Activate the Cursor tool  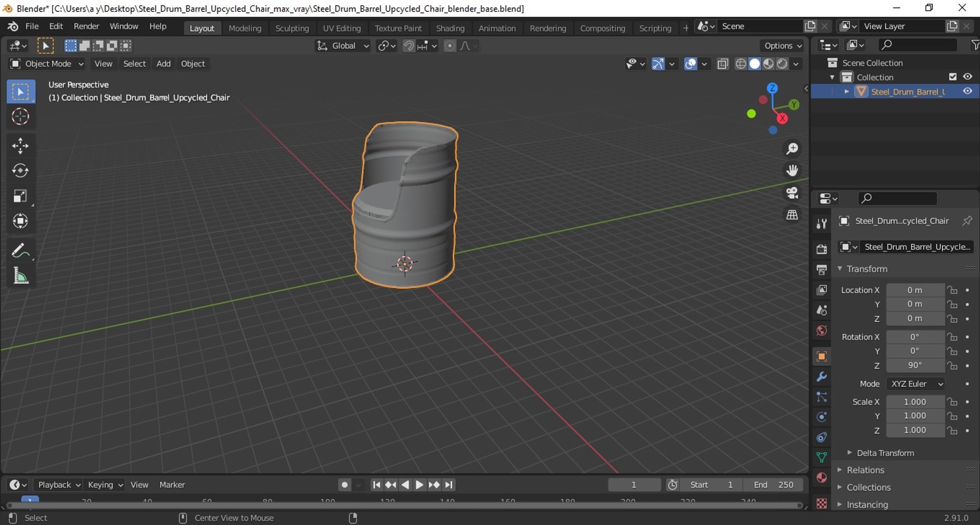[x=21, y=117]
